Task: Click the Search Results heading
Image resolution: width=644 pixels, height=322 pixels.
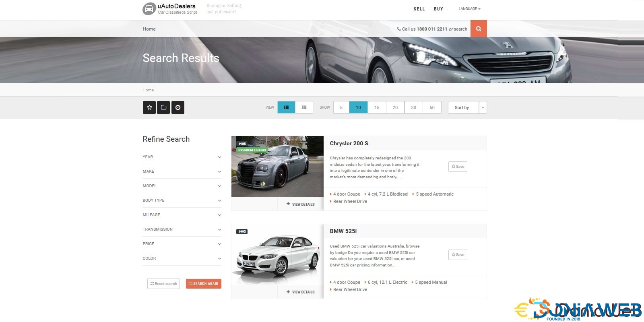Action: tap(181, 58)
